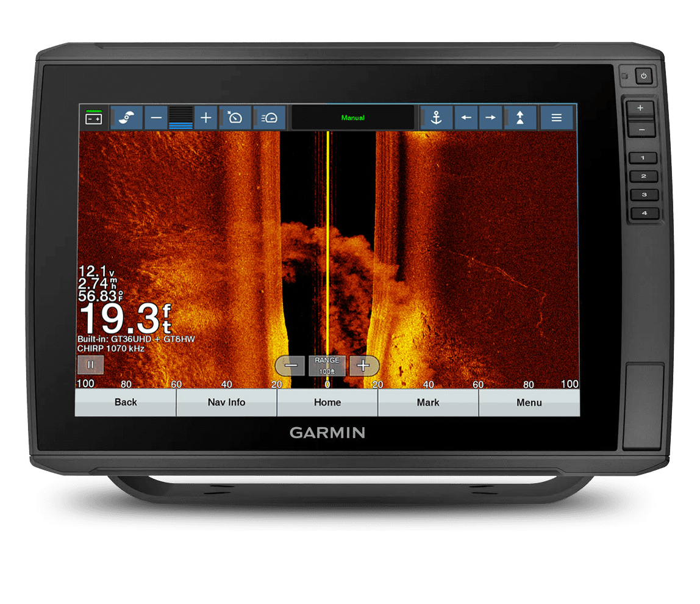
Task: Open the hamburger menu in the toolbar
Action: point(555,117)
